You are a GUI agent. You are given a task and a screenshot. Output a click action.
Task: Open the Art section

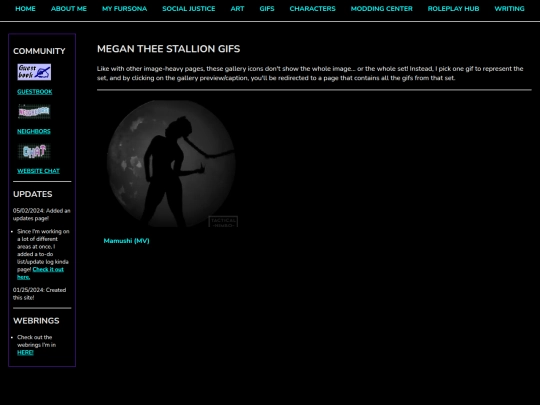coord(237,9)
